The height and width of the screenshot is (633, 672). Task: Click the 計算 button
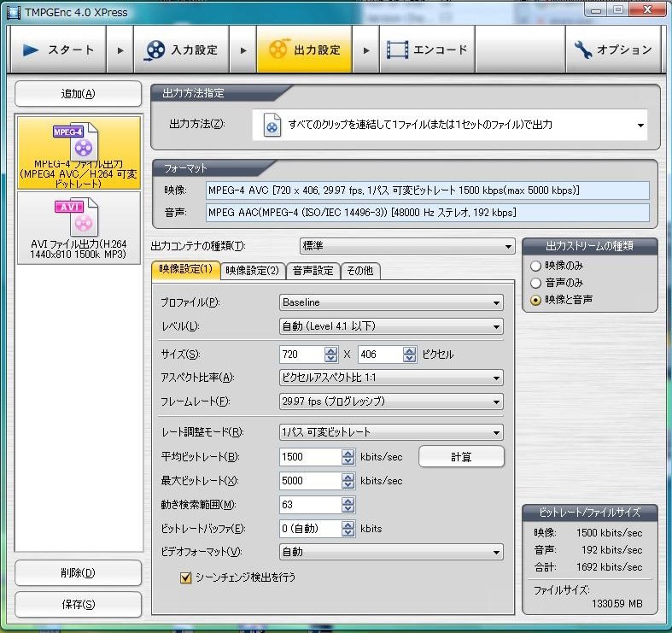click(461, 457)
